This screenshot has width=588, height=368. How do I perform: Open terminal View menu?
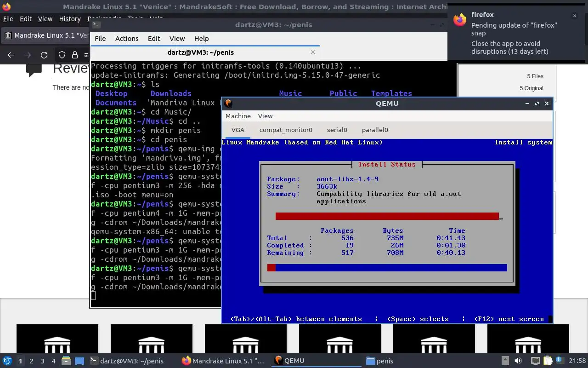[x=177, y=39]
